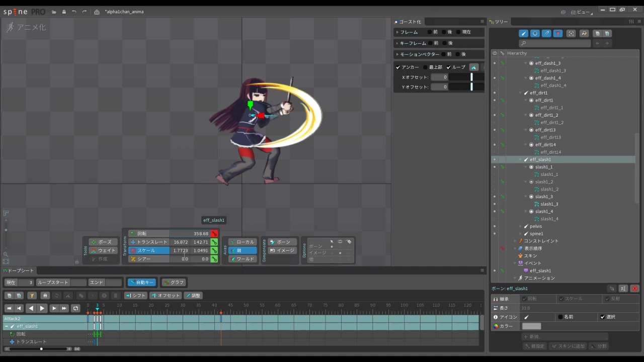The width and height of the screenshot is (644, 362).
Task: Open ドープシート panel tab
Action: click(x=18, y=271)
